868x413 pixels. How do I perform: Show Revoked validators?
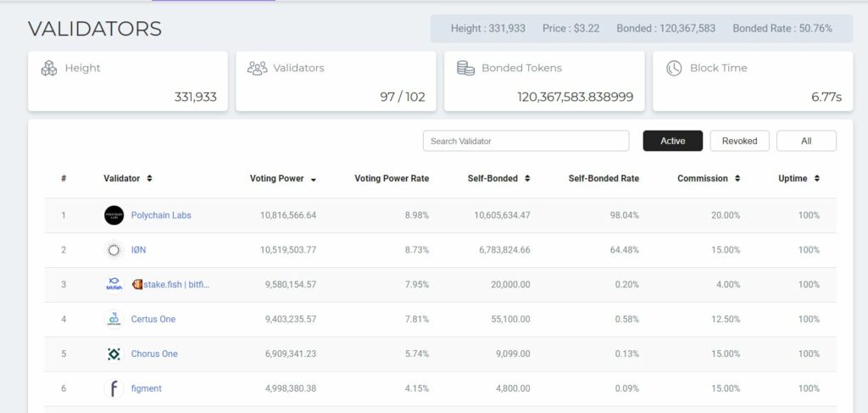tap(739, 141)
